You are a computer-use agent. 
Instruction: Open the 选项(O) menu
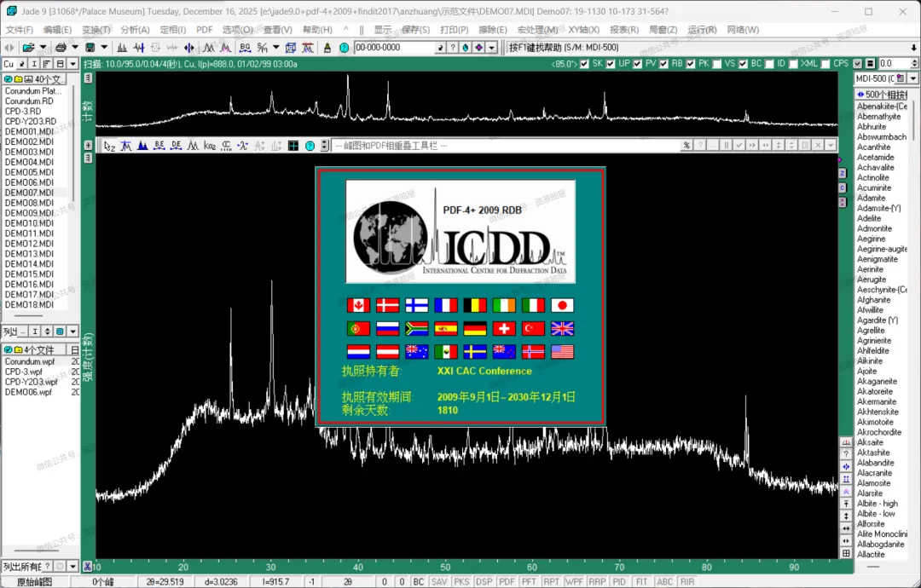pos(237,29)
